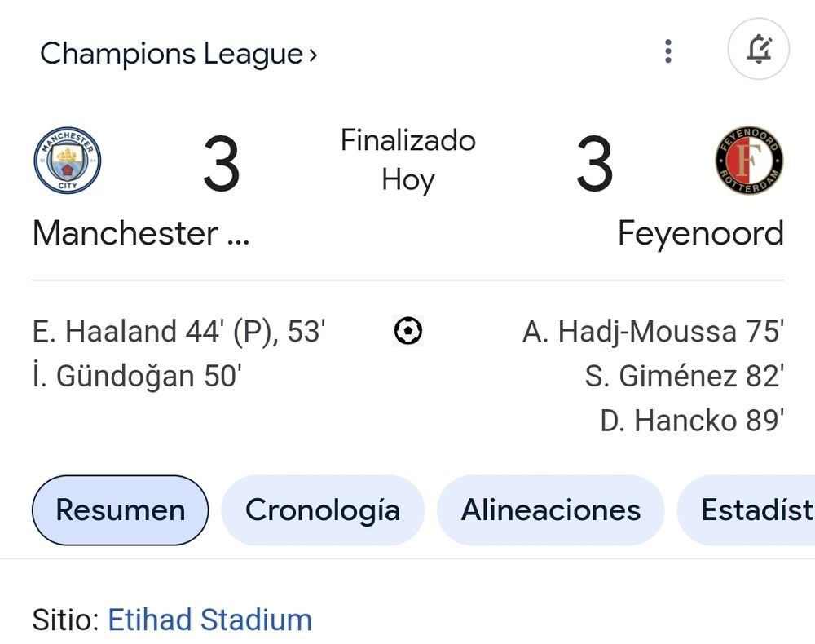Click the Feyenoord team name
This screenshot has height=644, width=815.
tap(700, 234)
